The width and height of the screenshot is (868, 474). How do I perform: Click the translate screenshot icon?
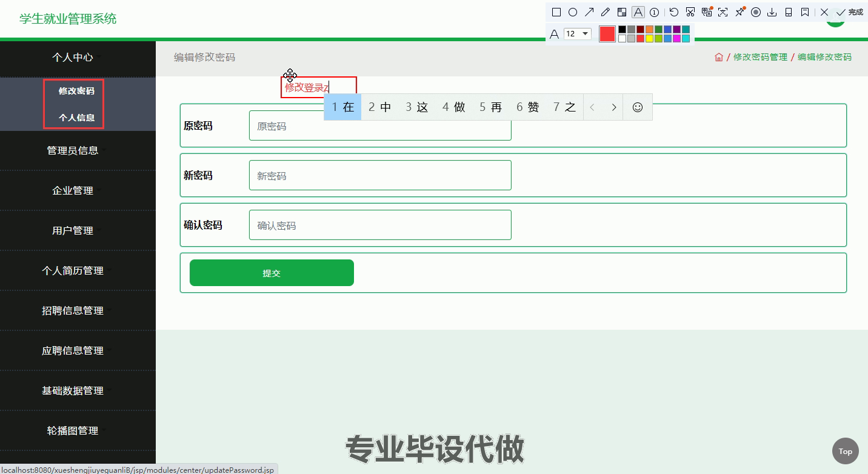(707, 12)
